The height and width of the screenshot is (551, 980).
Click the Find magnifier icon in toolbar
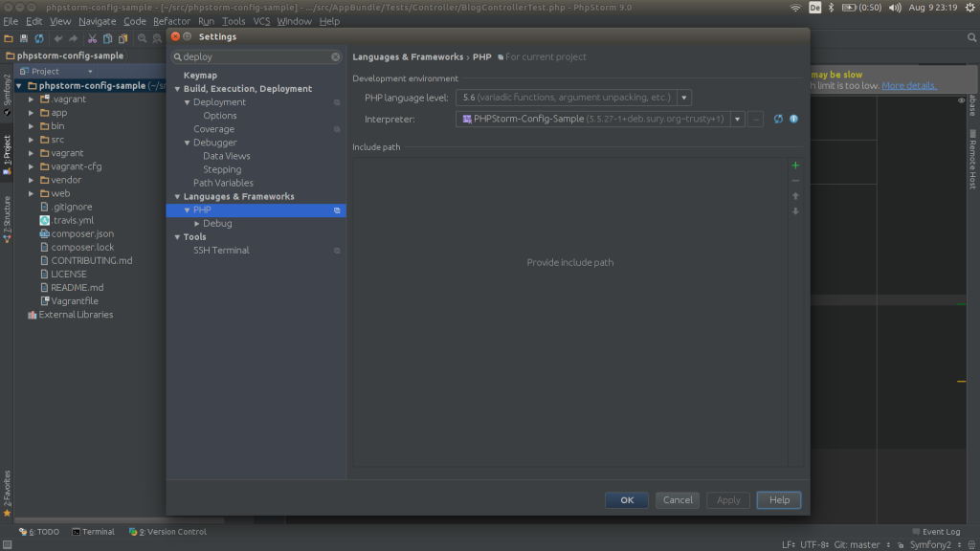pos(142,38)
